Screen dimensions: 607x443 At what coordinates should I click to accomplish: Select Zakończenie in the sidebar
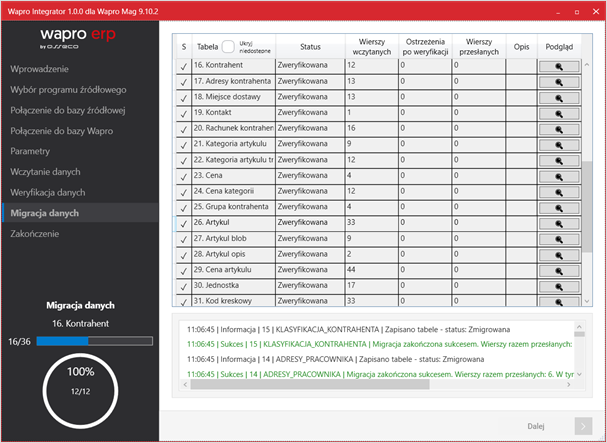(35, 234)
